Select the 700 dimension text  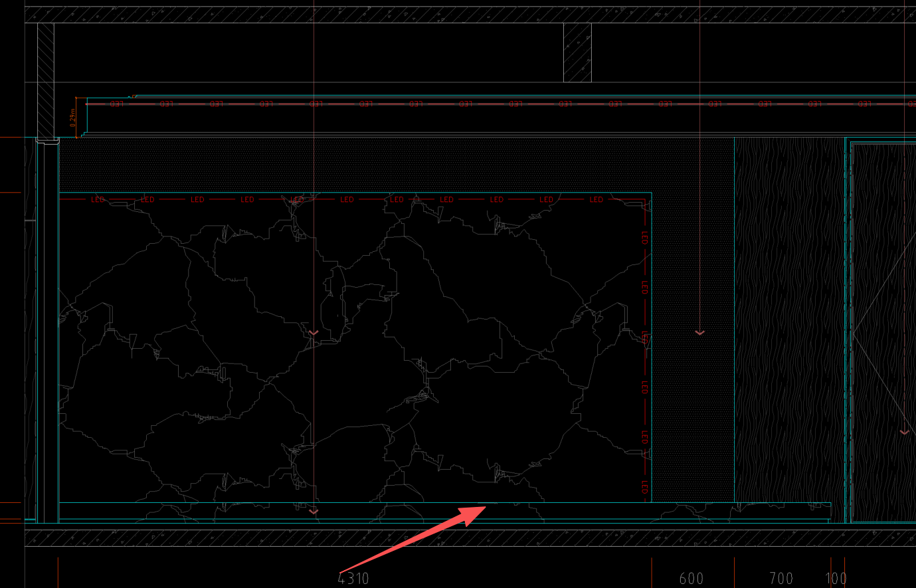coord(781,578)
